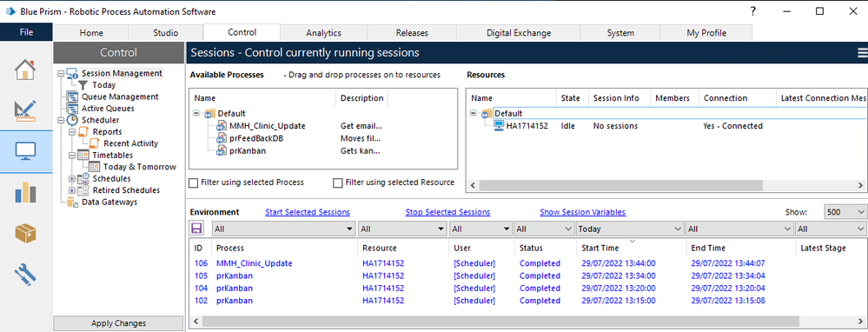This screenshot has width=868, height=332.
Task: Open the process filter All dropdown
Action: pos(283,229)
